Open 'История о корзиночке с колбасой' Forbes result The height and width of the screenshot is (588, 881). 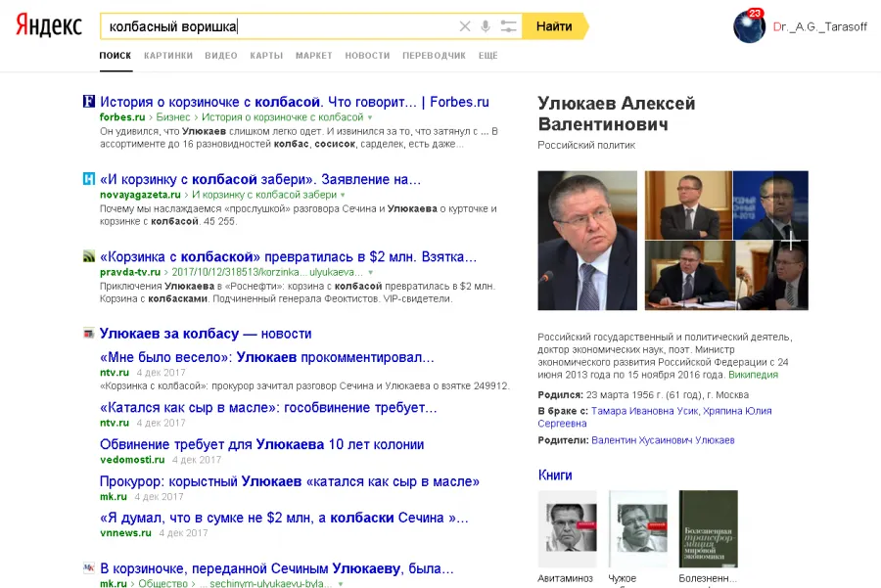tap(295, 102)
